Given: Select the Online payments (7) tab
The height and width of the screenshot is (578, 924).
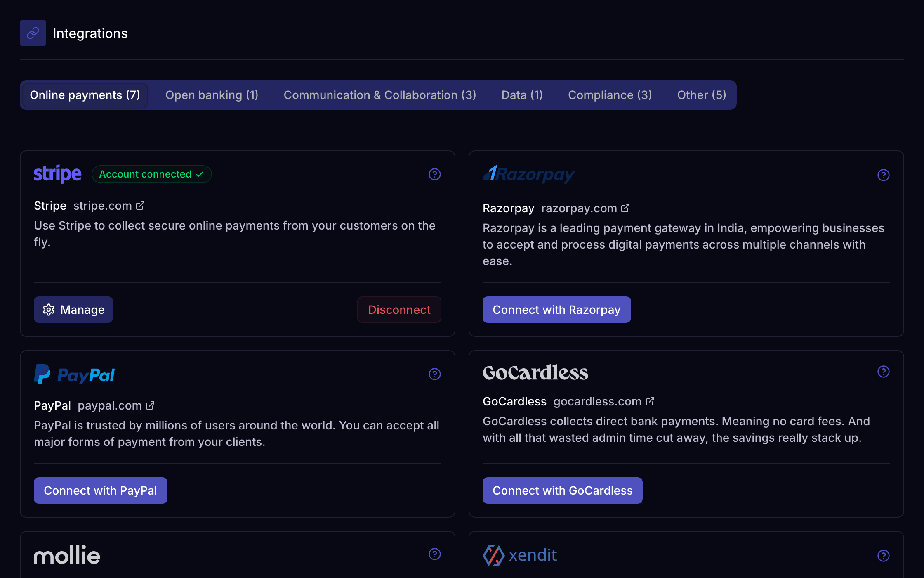Looking at the screenshot, I should point(85,95).
